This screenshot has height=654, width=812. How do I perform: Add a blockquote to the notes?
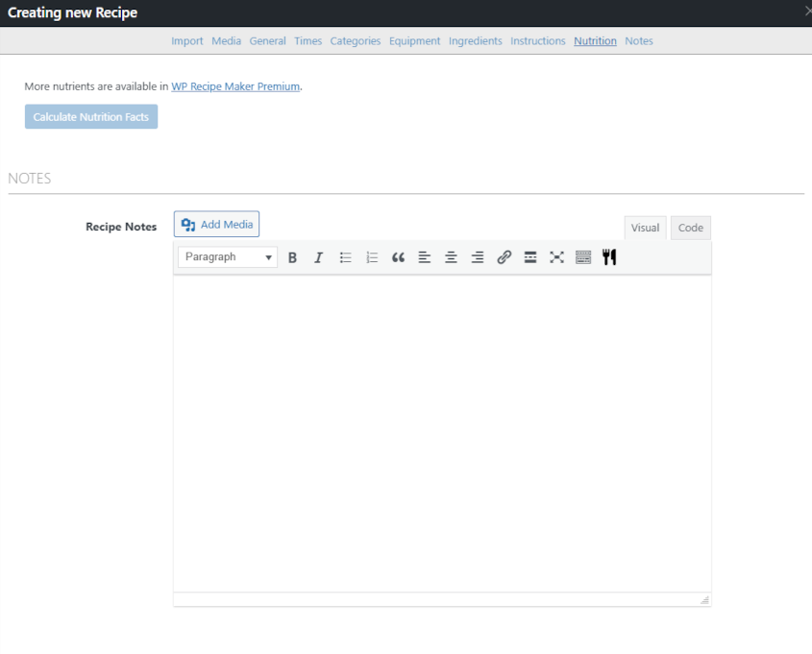click(398, 256)
